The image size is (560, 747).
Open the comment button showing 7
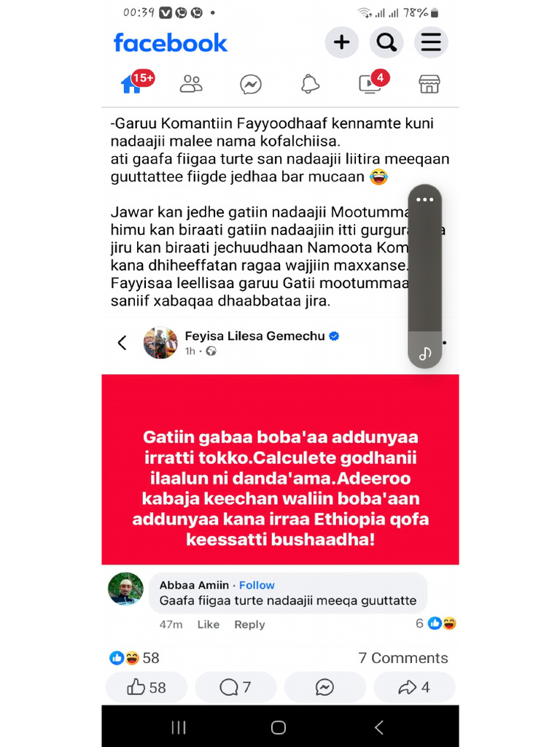coord(236,687)
